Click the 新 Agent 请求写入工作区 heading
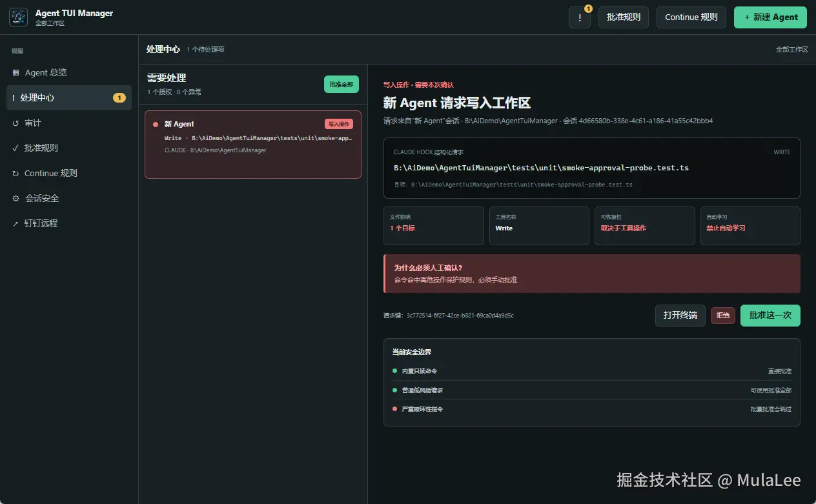The image size is (816, 504). (457, 103)
